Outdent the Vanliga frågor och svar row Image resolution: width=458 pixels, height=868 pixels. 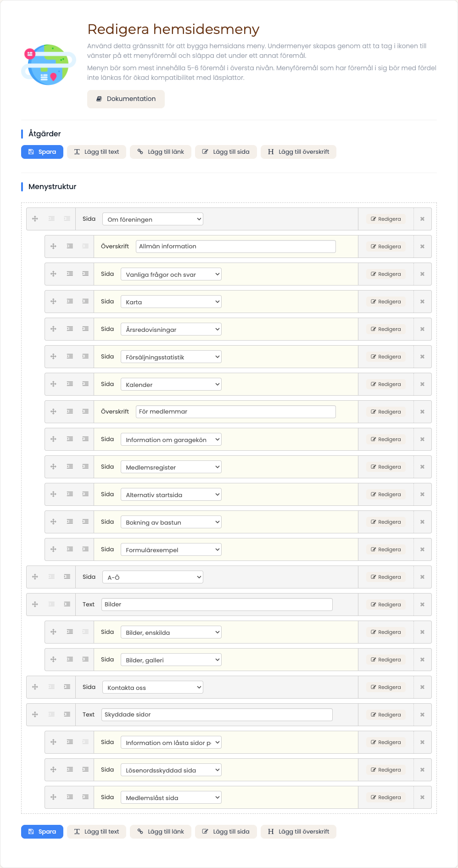70,274
